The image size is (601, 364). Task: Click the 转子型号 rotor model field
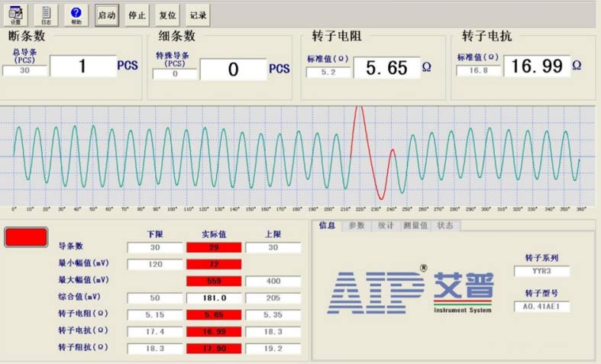[x=541, y=306]
